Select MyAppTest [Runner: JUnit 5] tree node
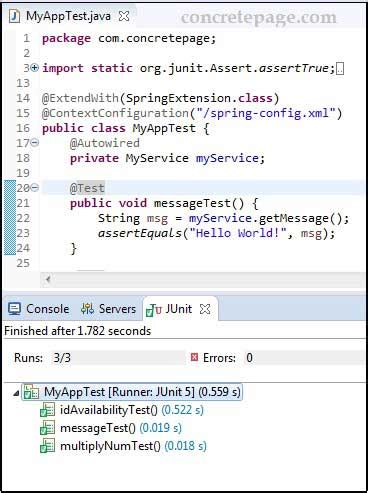368x493 pixels. tap(132, 392)
